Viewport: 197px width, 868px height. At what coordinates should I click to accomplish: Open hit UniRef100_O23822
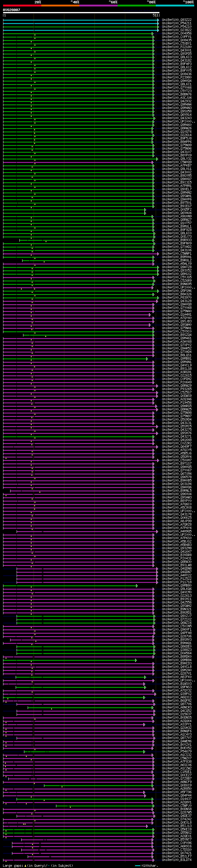(x=177, y=30)
